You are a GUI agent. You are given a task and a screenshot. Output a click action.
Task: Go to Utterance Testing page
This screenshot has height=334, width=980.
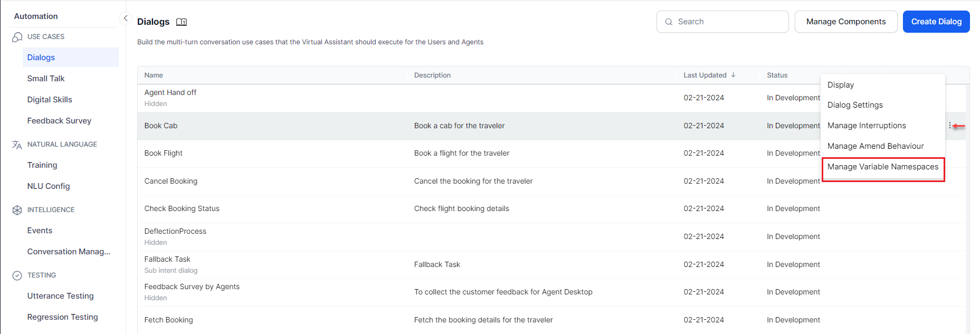60,296
